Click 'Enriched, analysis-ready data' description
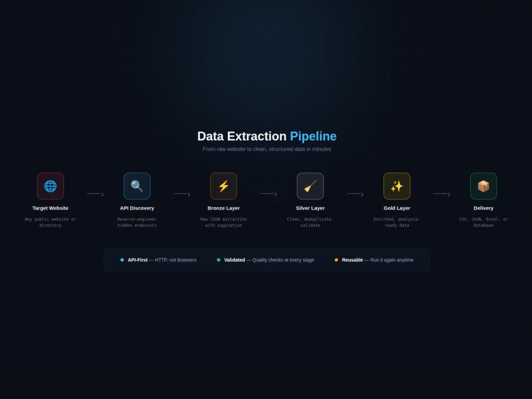Viewport: 532px width, 399px height. tap(397, 222)
